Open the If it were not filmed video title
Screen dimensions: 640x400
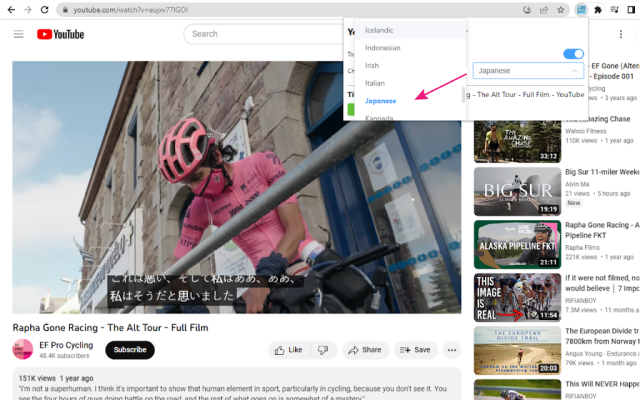(602, 283)
